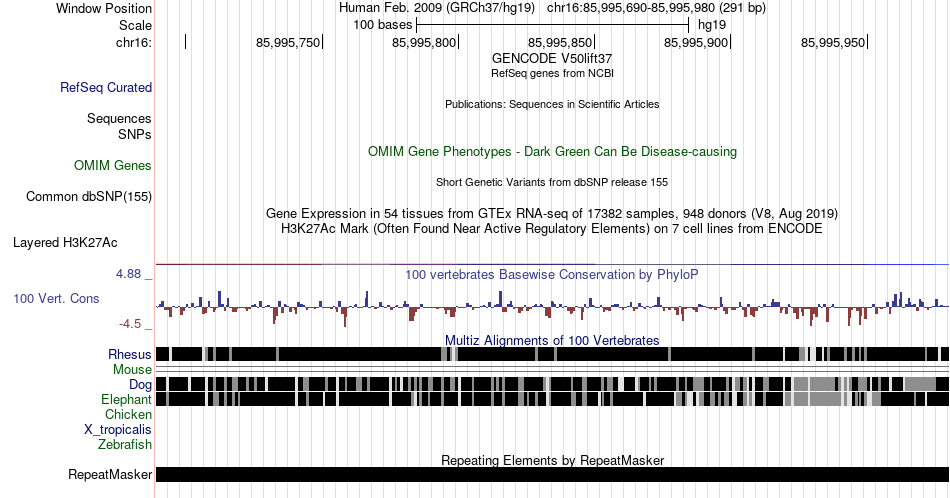Click the Zebrafish species label

tap(125, 444)
